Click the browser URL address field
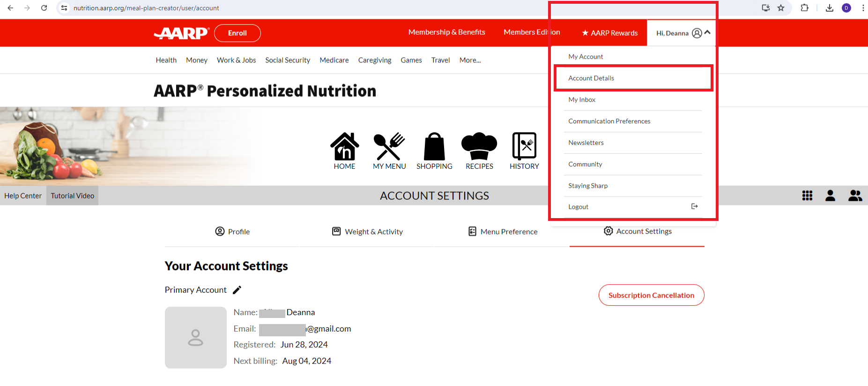Viewport: 868px width, 386px height. (x=412, y=8)
